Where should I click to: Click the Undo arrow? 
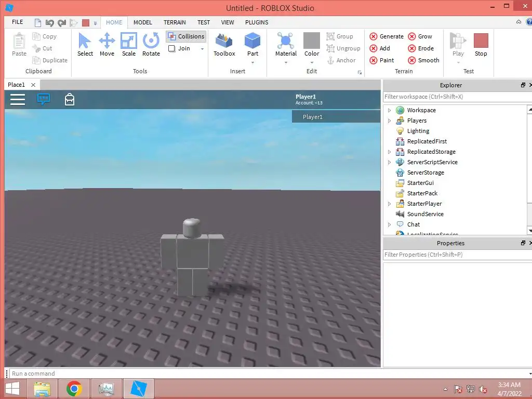[49, 23]
